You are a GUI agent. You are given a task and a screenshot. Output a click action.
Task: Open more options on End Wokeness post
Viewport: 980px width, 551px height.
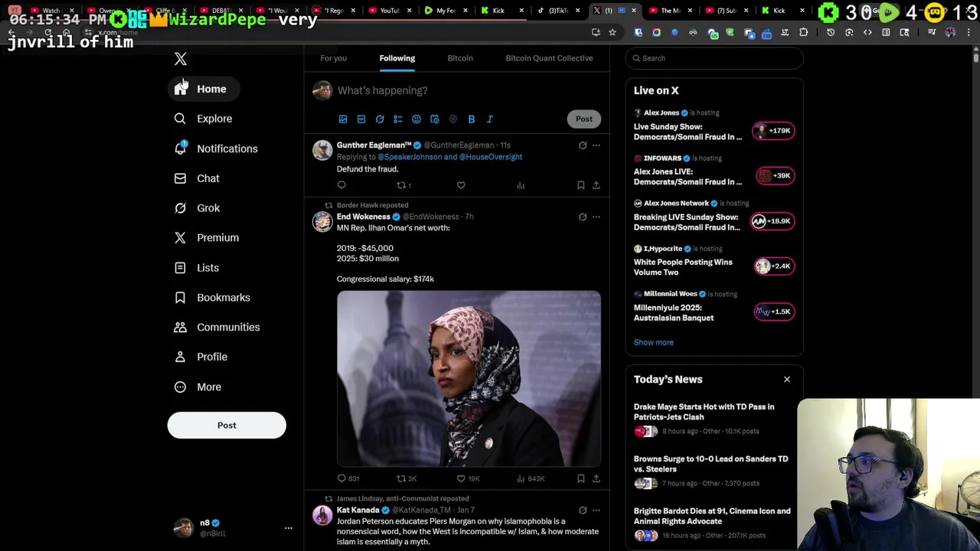pos(596,217)
